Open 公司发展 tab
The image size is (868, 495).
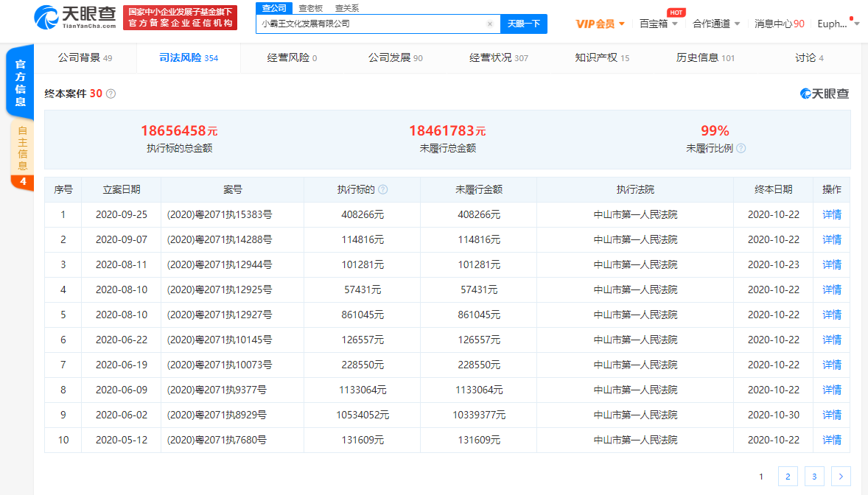[395, 57]
